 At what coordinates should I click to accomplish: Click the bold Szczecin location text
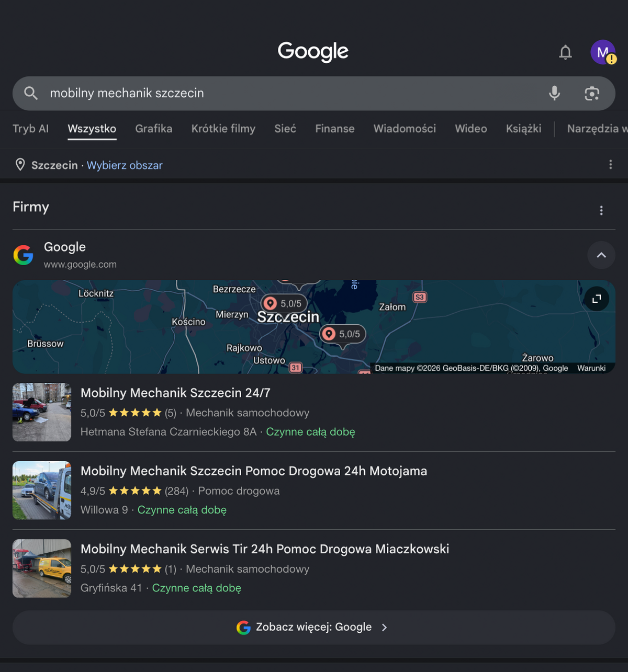click(x=54, y=165)
